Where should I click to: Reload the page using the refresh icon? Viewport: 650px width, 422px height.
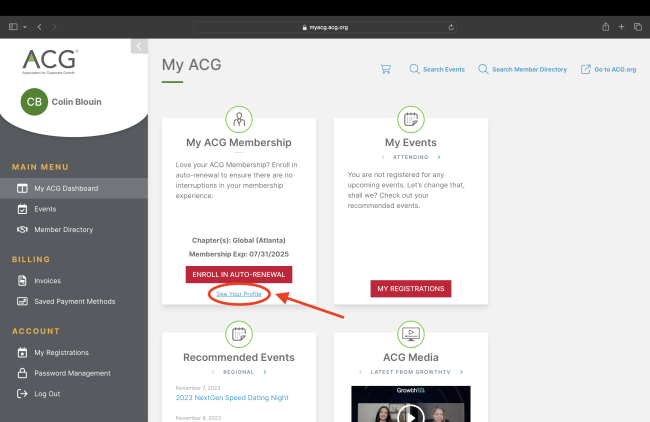[x=451, y=27]
